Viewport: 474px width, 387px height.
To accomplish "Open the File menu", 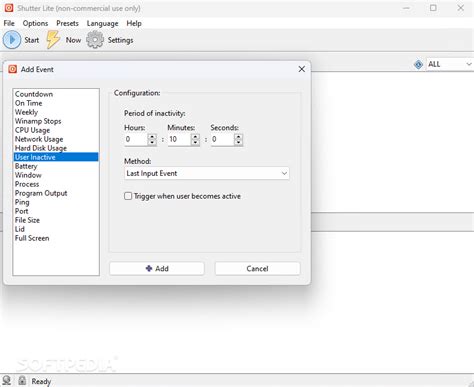I will pos(9,23).
